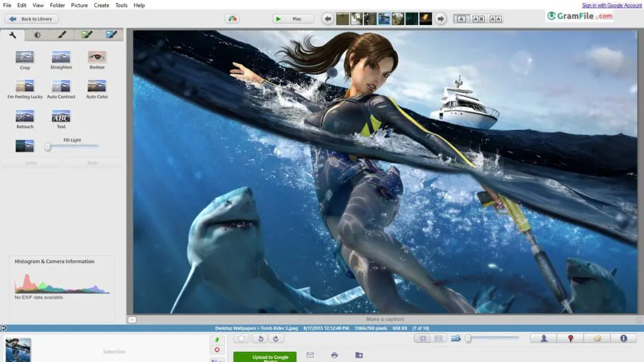Open the green brush effects tab
The height and width of the screenshot is (362, 644).
[87, 35]
